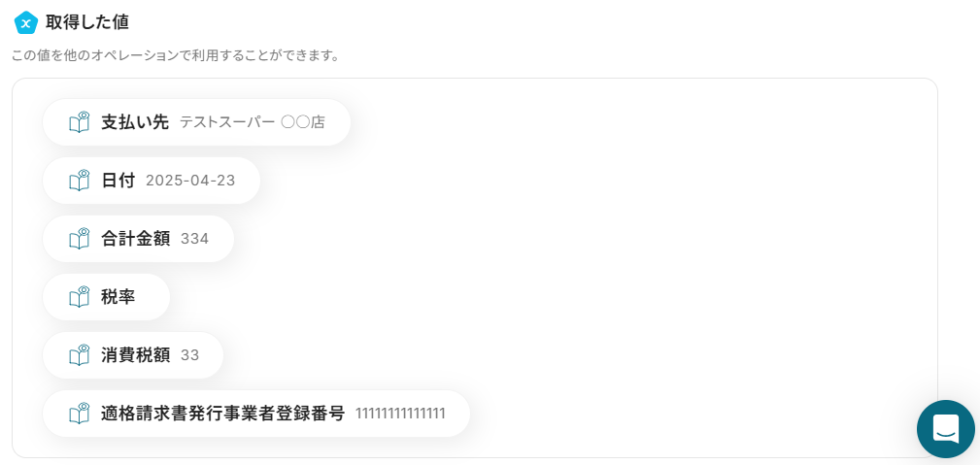
Task: Click the blue pentagon icon next to 取得した値
Action: pos(25,22)
